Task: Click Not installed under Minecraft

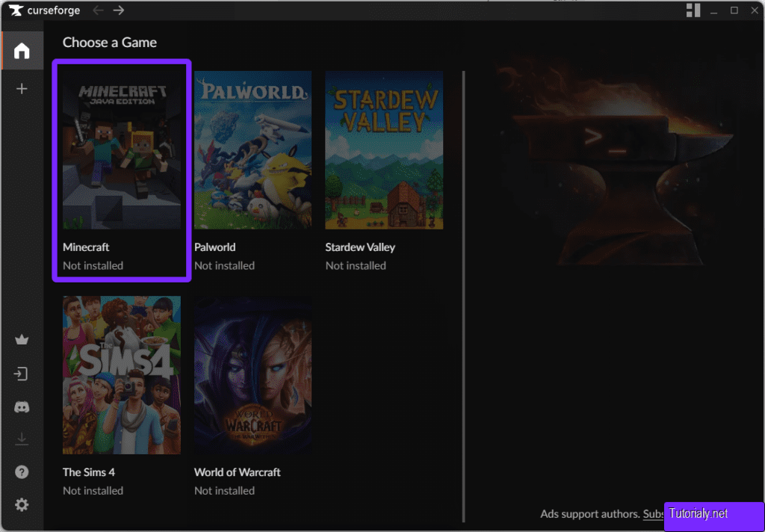Action: [93, 265]
